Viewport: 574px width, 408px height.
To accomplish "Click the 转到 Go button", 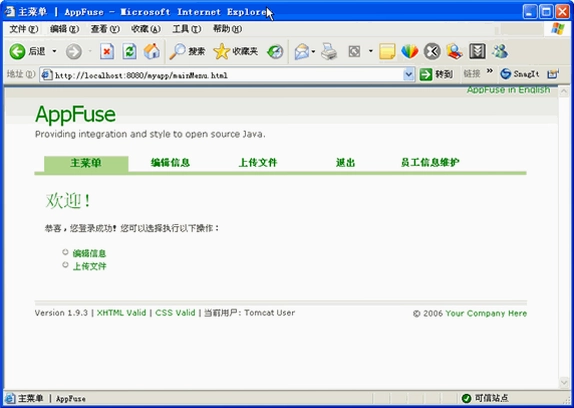I will click(436, 75).
